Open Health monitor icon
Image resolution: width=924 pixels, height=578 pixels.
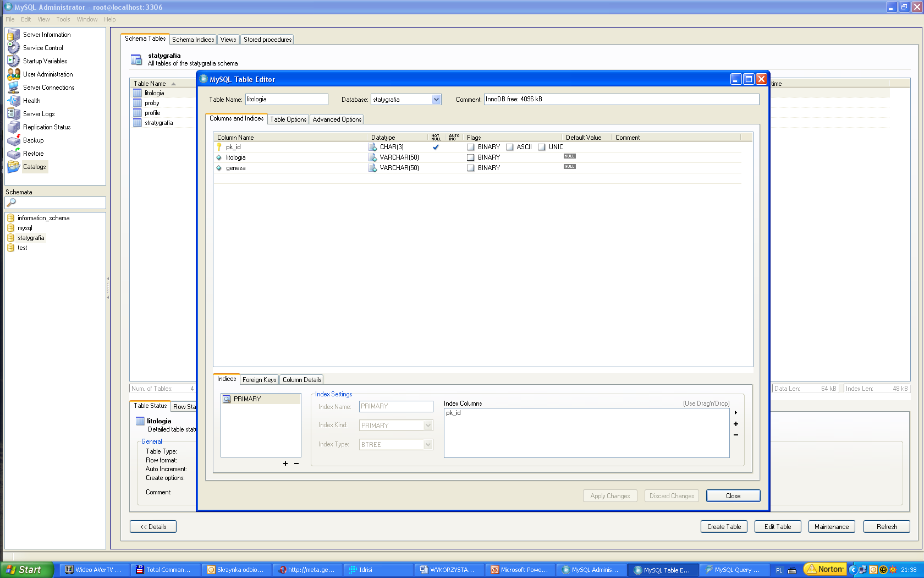(x=13, y=101)
